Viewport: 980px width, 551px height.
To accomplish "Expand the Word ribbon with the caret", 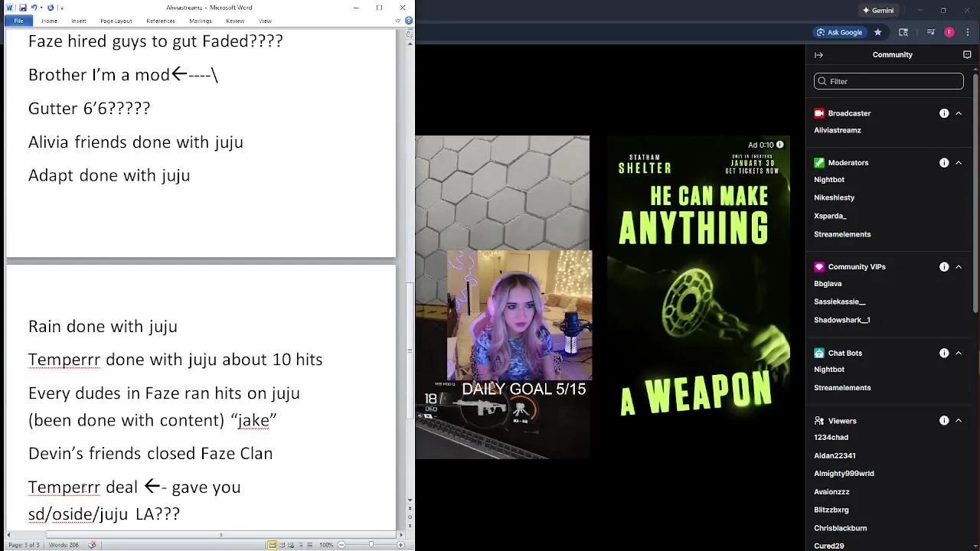I will click(397, 21).
